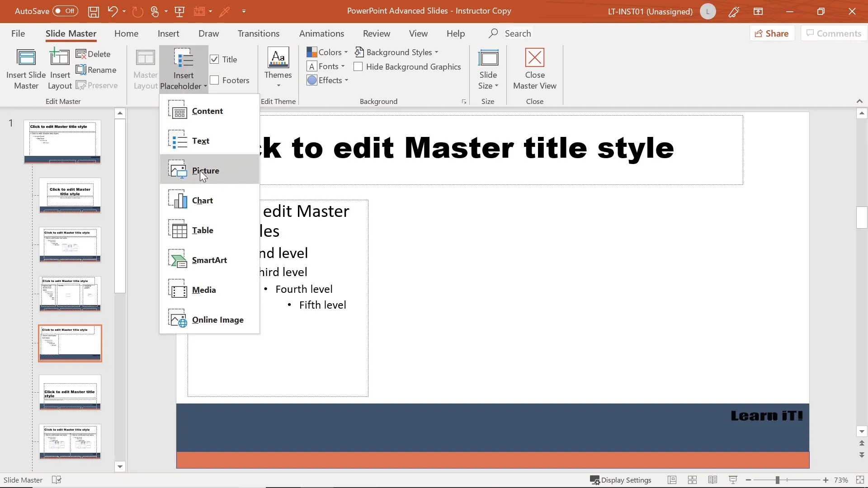868x488 pixels.
Task: Click the Undo icon
Action: click(113, 11)
